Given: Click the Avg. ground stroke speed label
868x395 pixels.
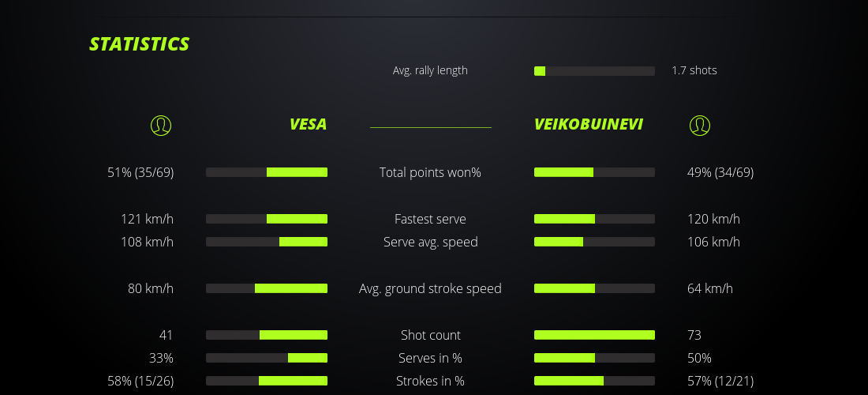Looking at the screenshot, I should click(x=430, y=288).
